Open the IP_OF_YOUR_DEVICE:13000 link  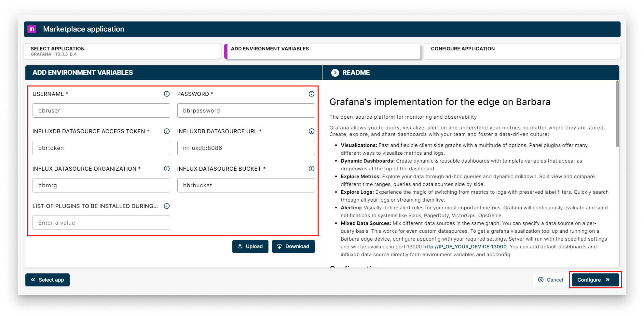click(x=465, y=247)
